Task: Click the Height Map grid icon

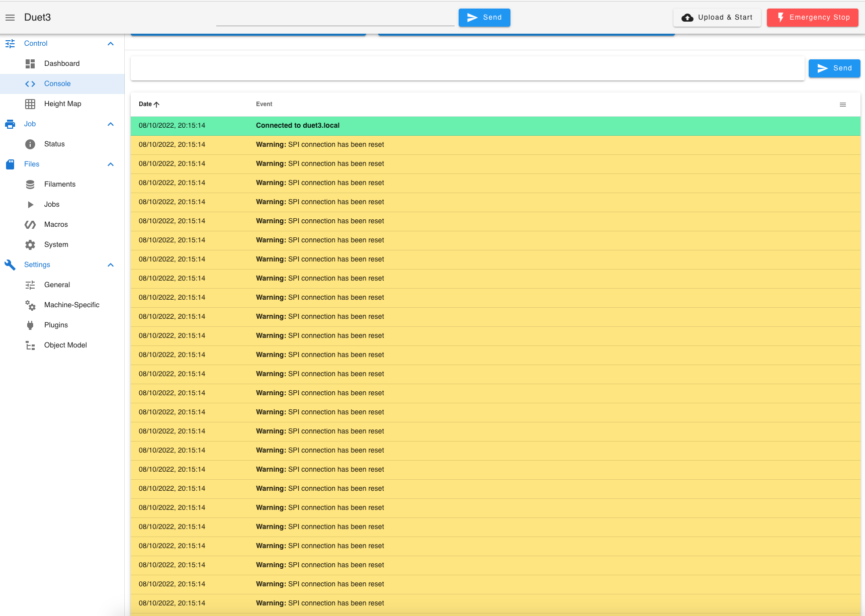Action: tap(30, 104)
